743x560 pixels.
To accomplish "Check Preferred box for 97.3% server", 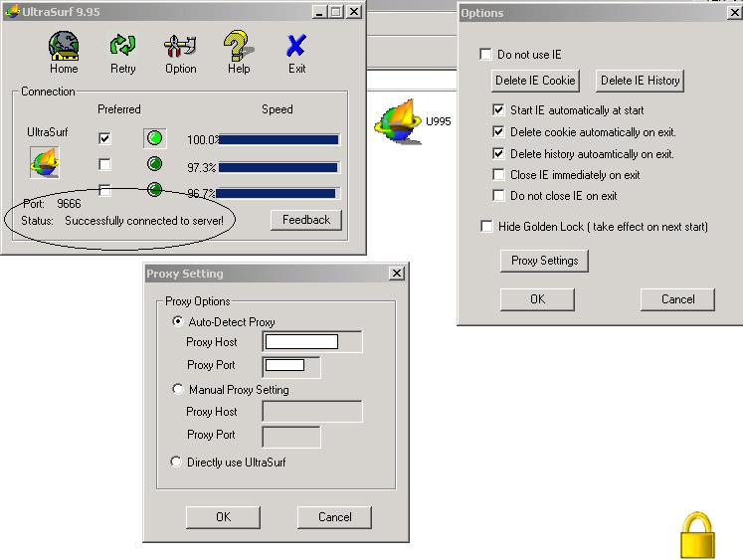I will tap(104, 164).
